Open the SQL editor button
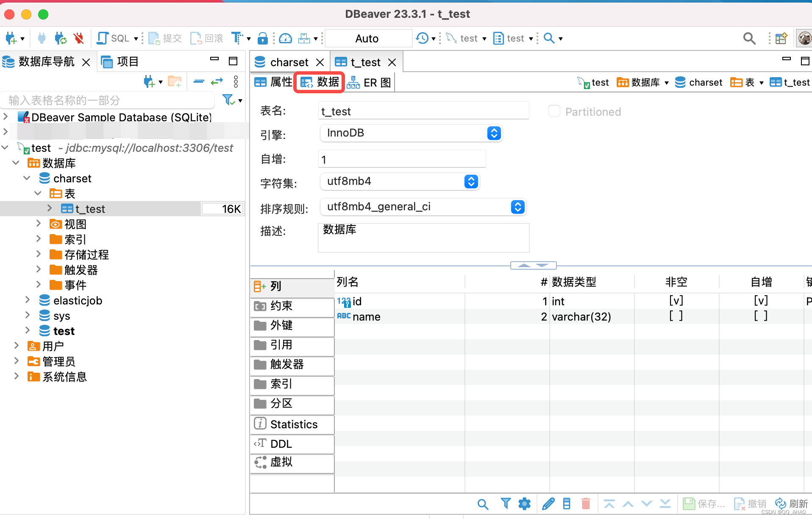The height and width of the screenshot is (519, 812). pyautogui.click(x=113, y=39)
